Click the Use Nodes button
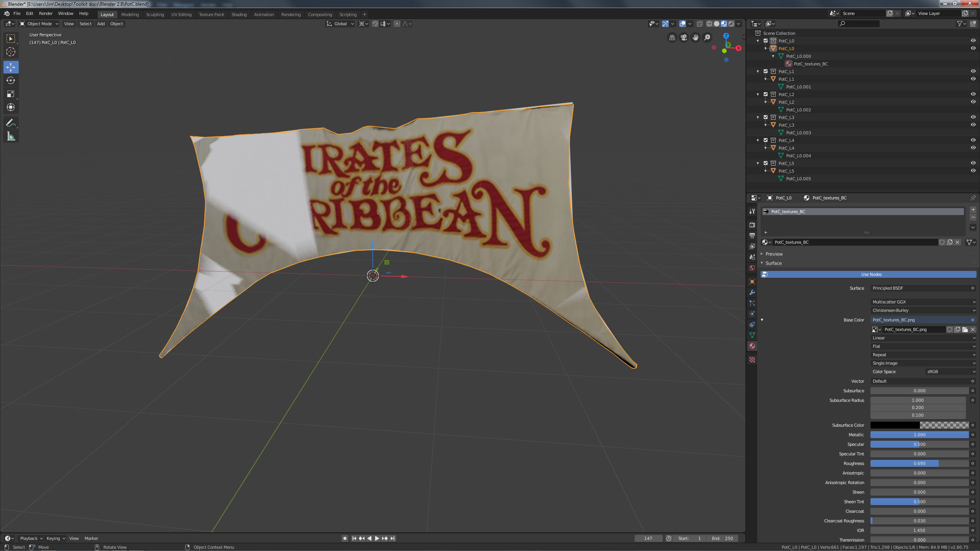 click(x=868, y=274)
